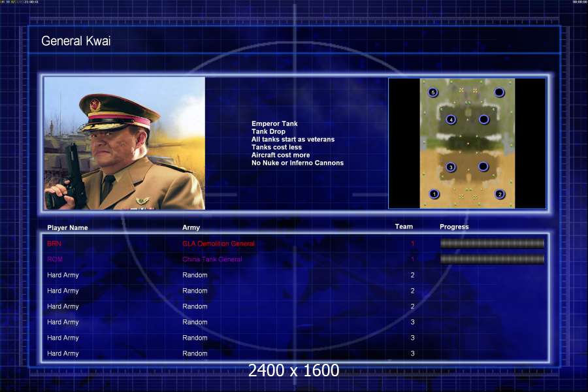Click 'GLA Demolition General' army entry
588x392 pixels.
219,244
